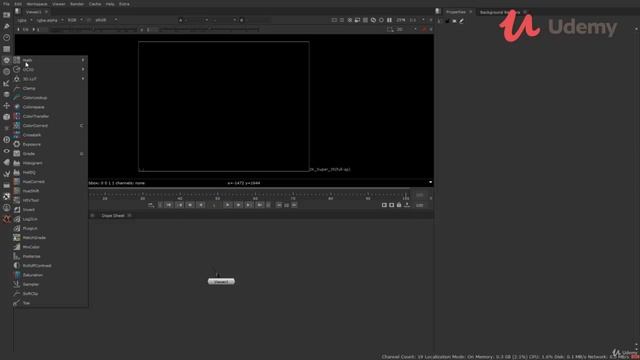This screenshot has width=640, height=360.
Task: Open the rgba.alpha channel dropdown
Action: (x=50, y=20)
